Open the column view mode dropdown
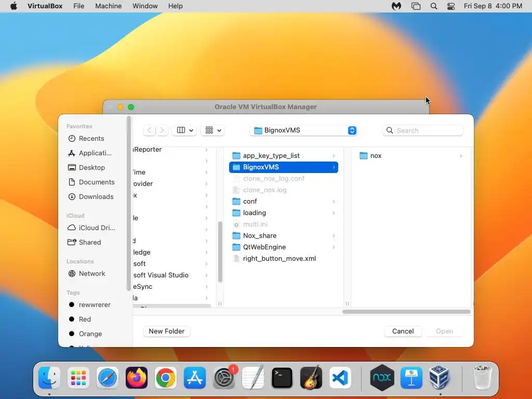Image resolution: width=532 pixels, height=399 pixels. (184, 130)
